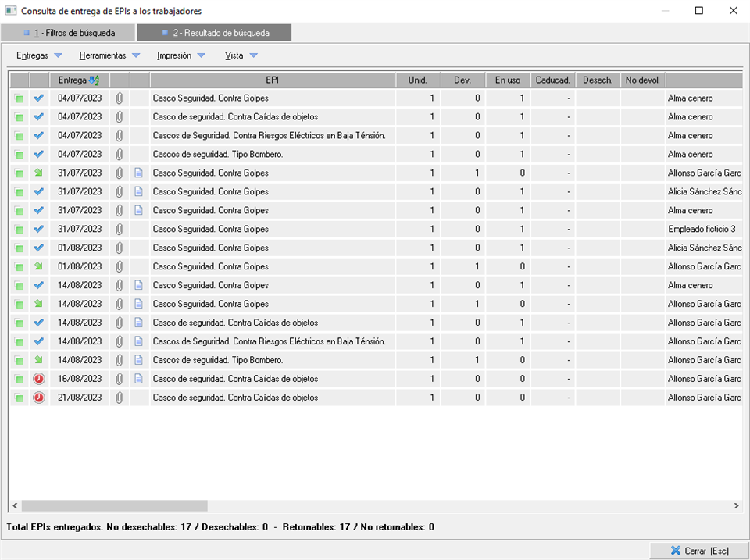Click the No devol. column header
This screenshot has height=560, width=750.
[x=643, y=80]
